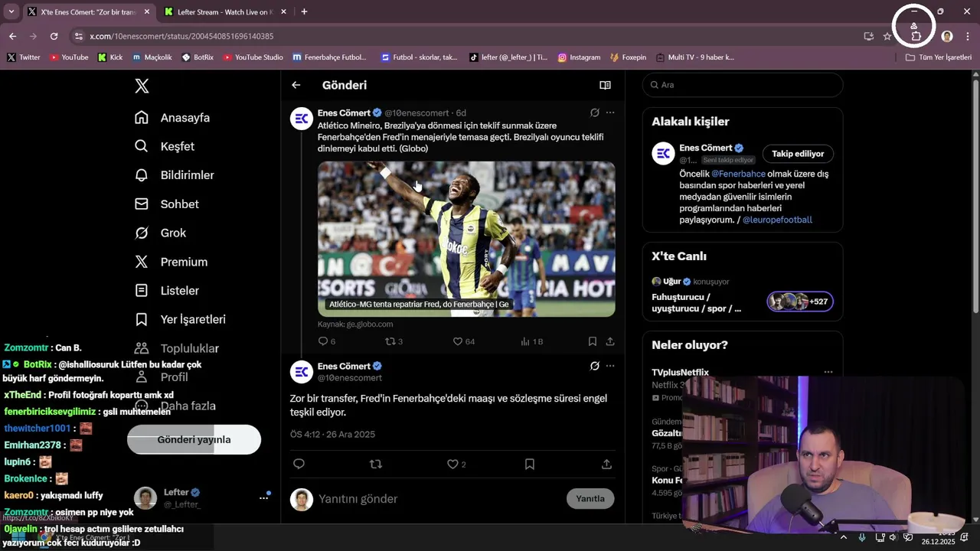
Task: Open @europefootball mention link
Action: click(x=777, y=220)
